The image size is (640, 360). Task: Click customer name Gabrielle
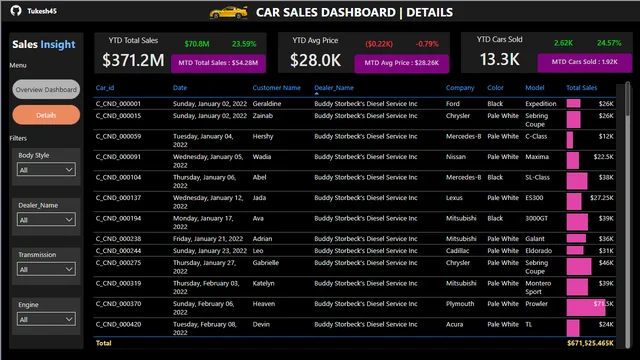pyautogui.click(x=266, y=263)
